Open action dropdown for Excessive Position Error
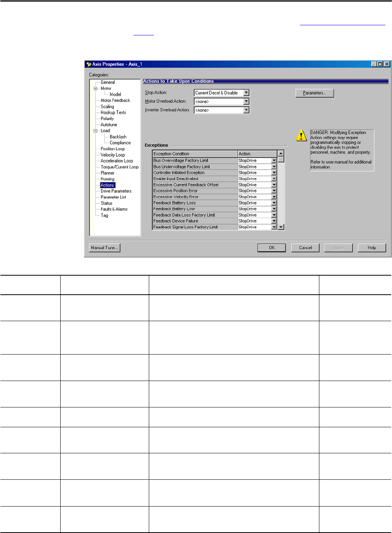392x533 pixels. (x=274, y=190)
